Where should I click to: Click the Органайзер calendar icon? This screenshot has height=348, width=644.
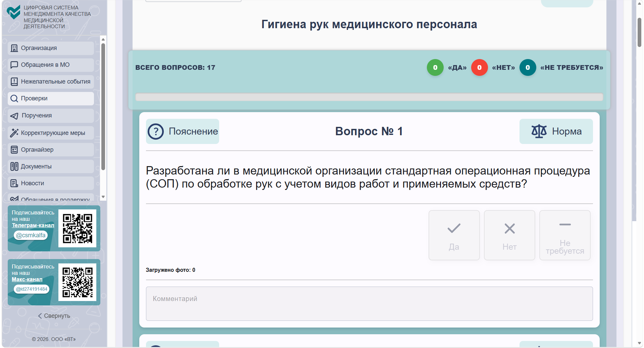click(x=14, y=150)
